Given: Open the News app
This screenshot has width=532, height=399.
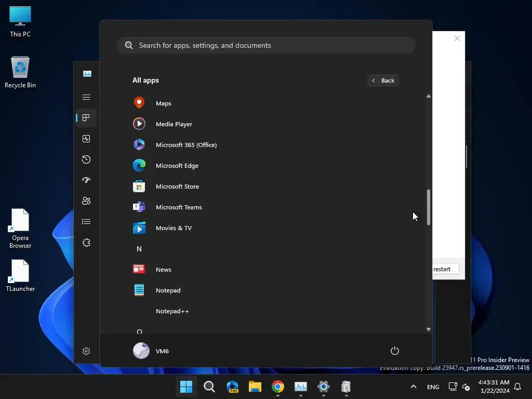Looking at the screenshot, I should [265, 270].
